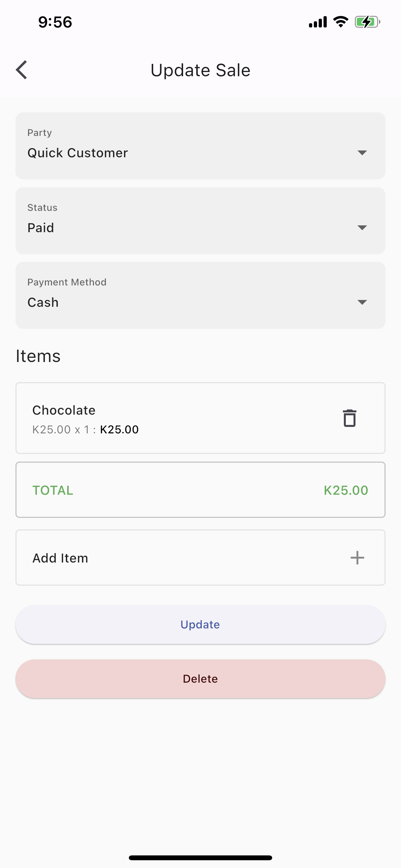Expand the Status dropdown arrow
The width and height of the screenshot is (401, 868).
pyautogui.click(x=362, y=227)
